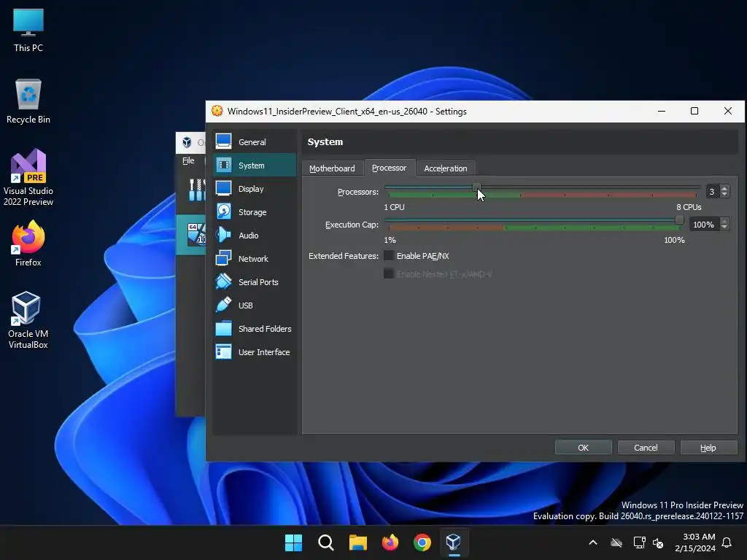
Task: Open the File menu in VirtualBox Manager
Action: [188, 160]
